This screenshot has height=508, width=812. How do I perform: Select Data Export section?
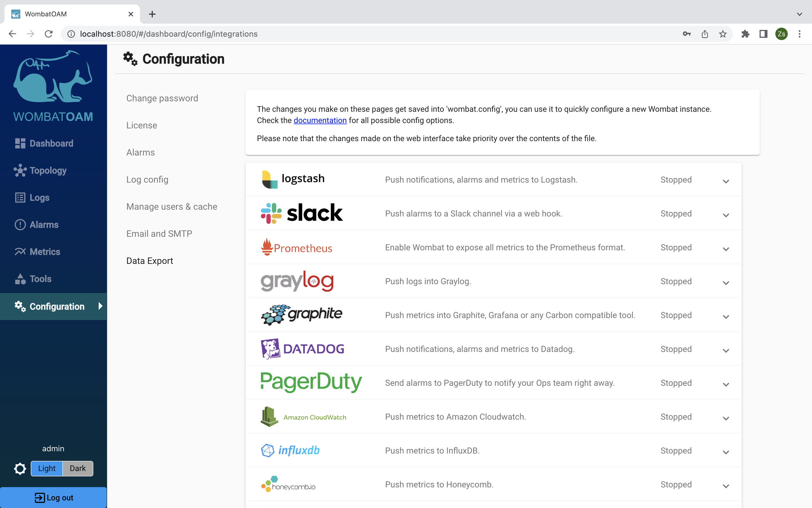(x=150, y=261)
